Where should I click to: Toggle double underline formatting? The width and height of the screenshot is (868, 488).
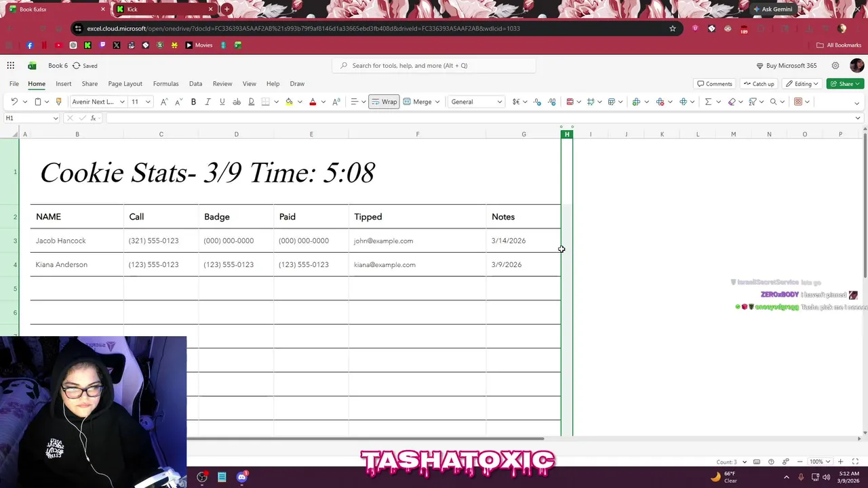tap(251, 102)
